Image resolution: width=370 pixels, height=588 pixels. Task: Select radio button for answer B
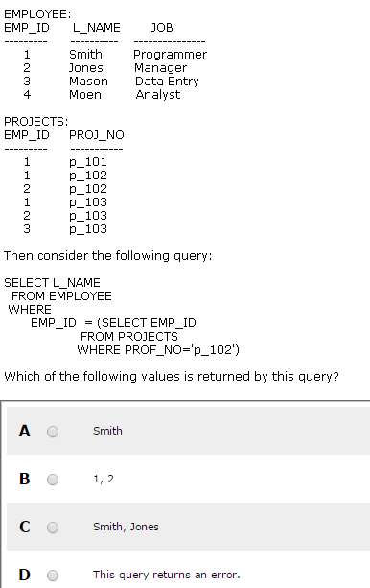tap(53, 480)
